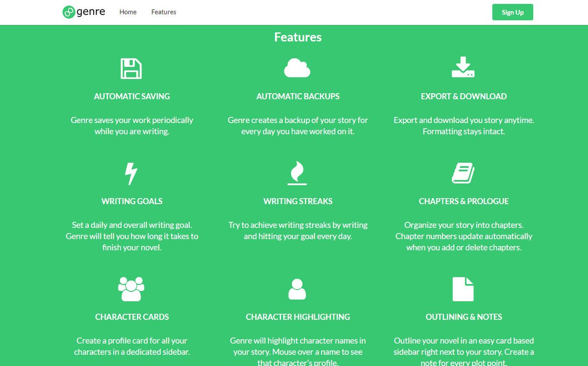
Task: Click the WRITING GOALS heading
Action: 132,201
